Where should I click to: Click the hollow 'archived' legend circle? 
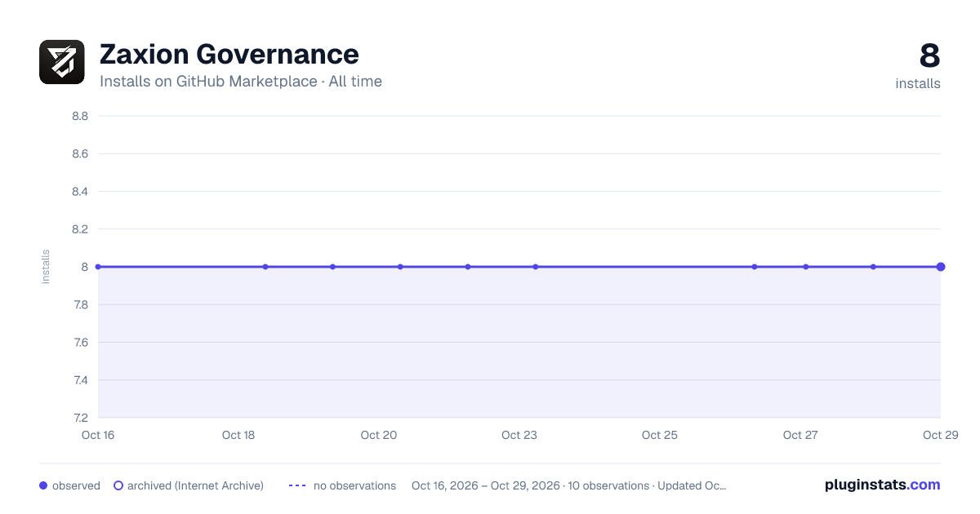click(118, 485)
